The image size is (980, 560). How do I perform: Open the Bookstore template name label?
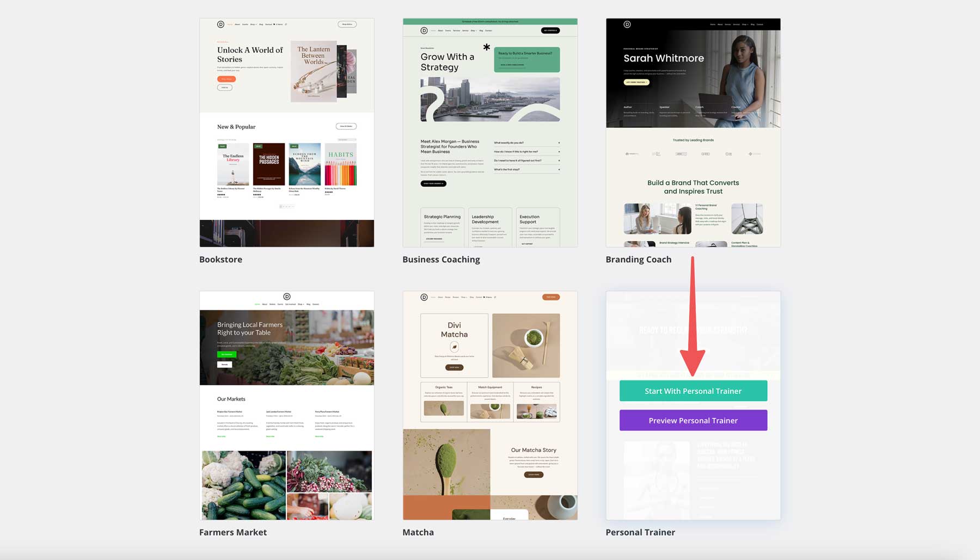pos(220,260)
